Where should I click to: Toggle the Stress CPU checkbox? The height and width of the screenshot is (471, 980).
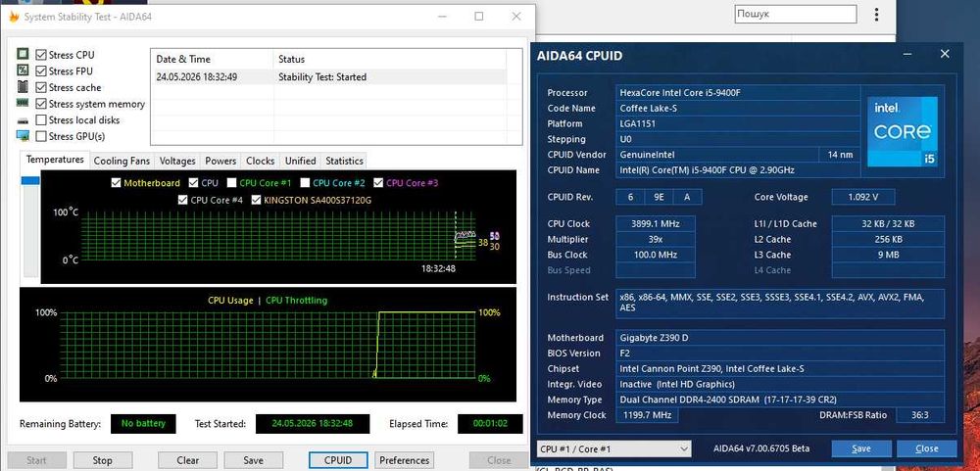pyautogui.click(x=41, y=55)
